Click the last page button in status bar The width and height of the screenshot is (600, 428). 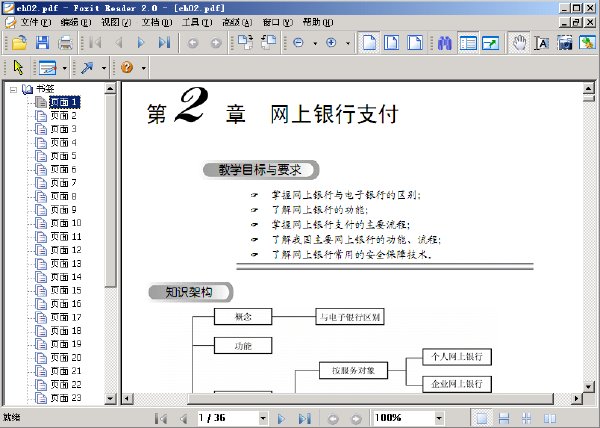[305, 419]
